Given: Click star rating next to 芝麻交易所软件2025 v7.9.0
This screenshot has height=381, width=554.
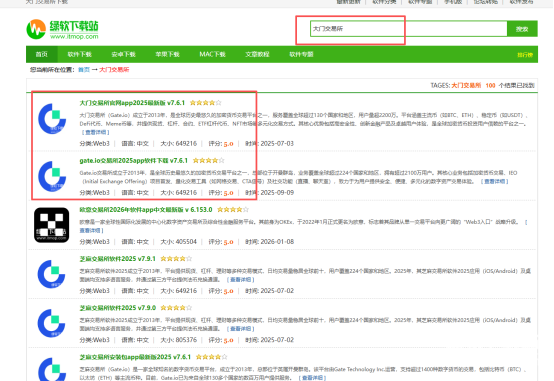Looking at the screenshot, I should (176, 308).
